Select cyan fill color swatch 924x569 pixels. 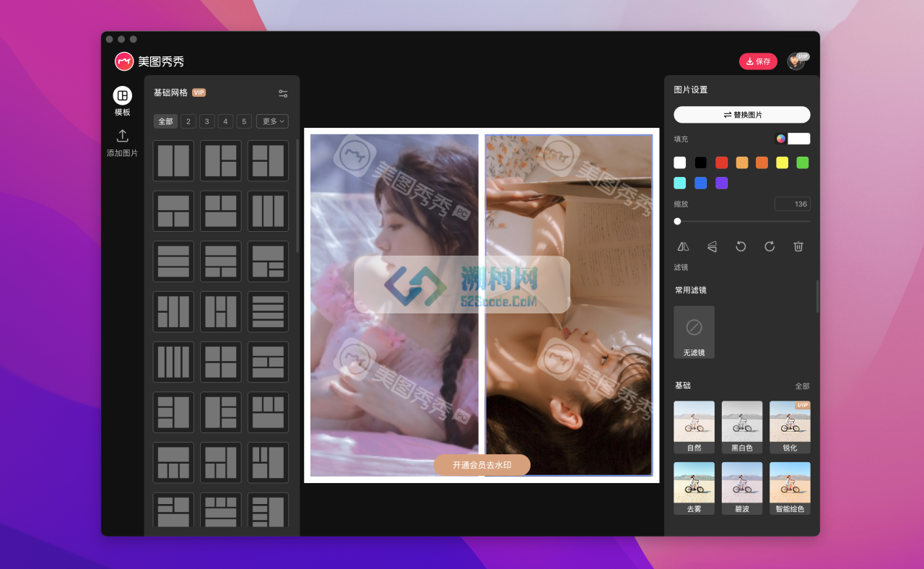680,183
